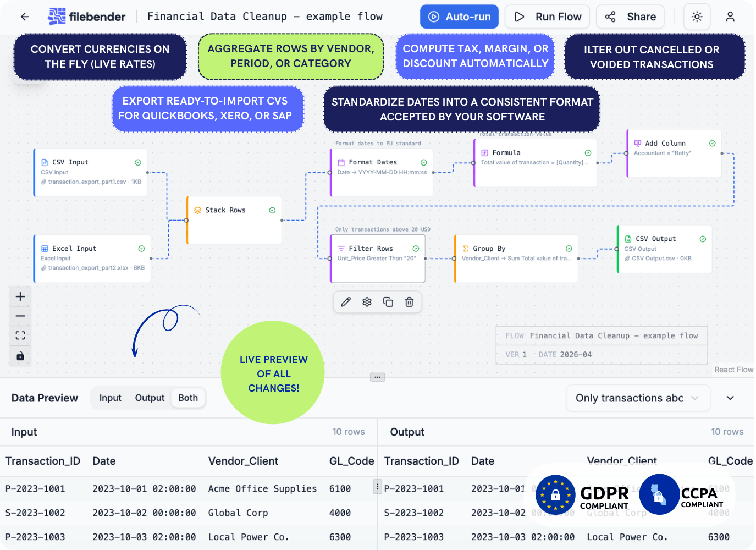Click the preview panel resize handle
The height and width of the screenshot is (550, 756).
377,377
